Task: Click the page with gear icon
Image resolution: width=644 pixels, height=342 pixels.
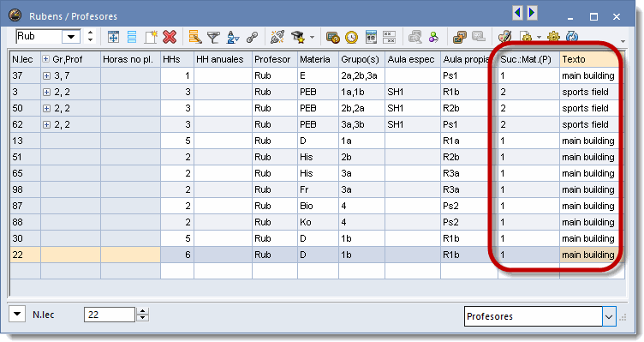Action: click(526, 37)
